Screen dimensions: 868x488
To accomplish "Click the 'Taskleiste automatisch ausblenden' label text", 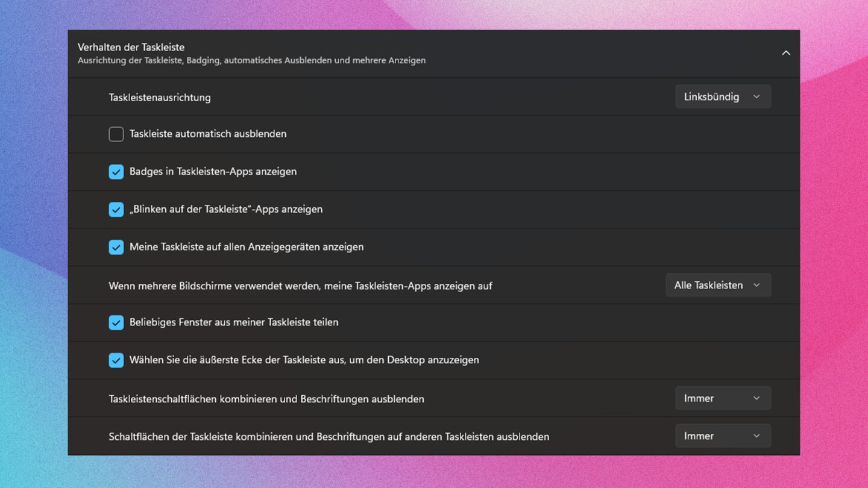I will point(208,134).
